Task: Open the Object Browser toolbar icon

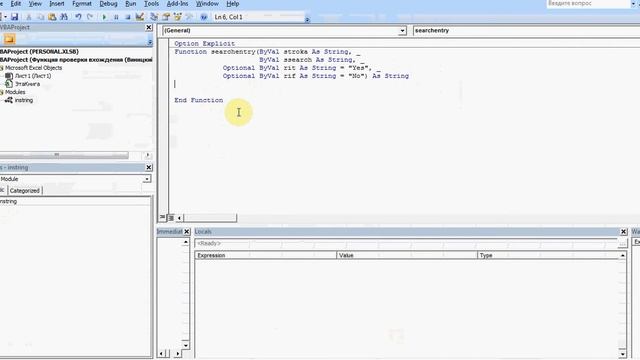Action: point(178,17)
